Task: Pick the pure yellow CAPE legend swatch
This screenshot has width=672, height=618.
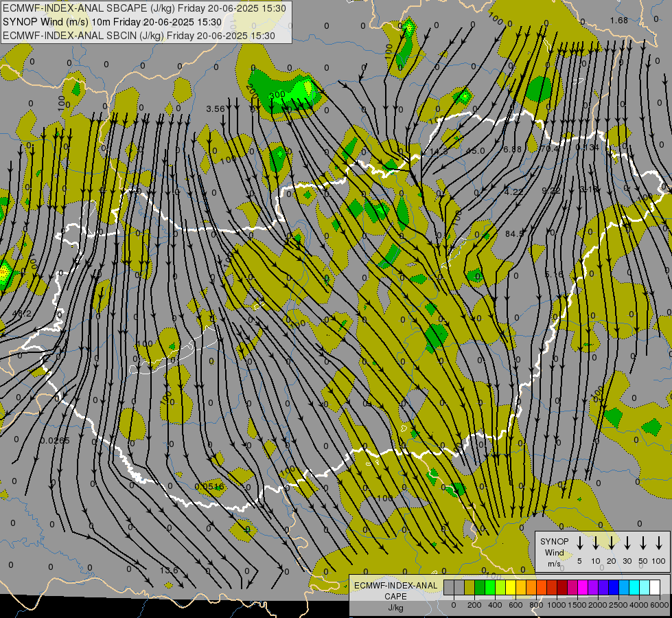Action: pyautogui.click(x=511, y=587)
